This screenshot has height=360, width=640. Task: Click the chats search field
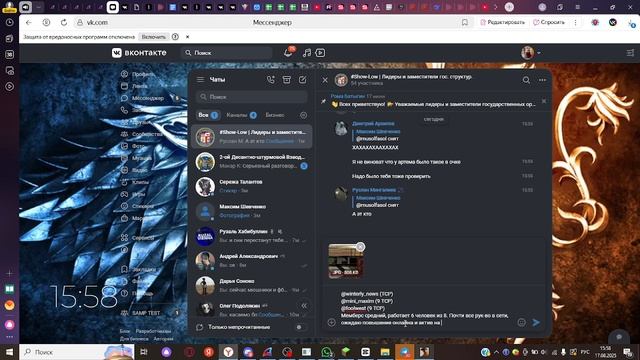pyautogui.click(x=252, y=97)
